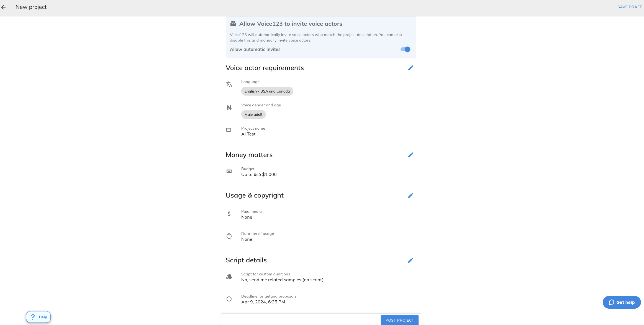Open the Get help chat
The image size is (644, 325).
[x=622, y=302]
